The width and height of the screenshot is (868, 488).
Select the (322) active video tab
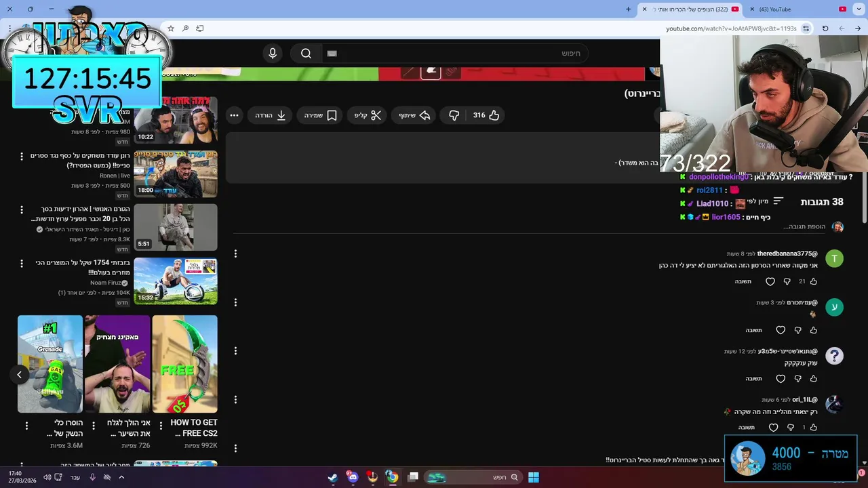(x=690, y=9)
